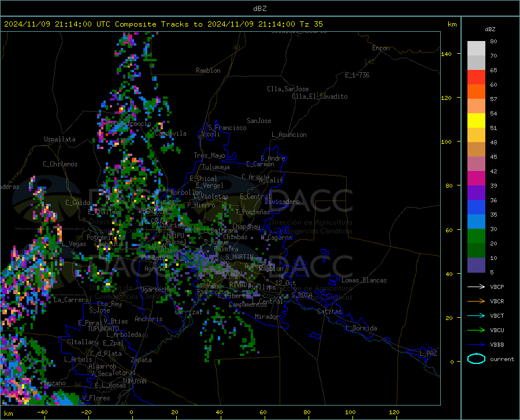
Task: Pick the magenta 42 dBZ color swatch
Action: [x=476, y=179]
